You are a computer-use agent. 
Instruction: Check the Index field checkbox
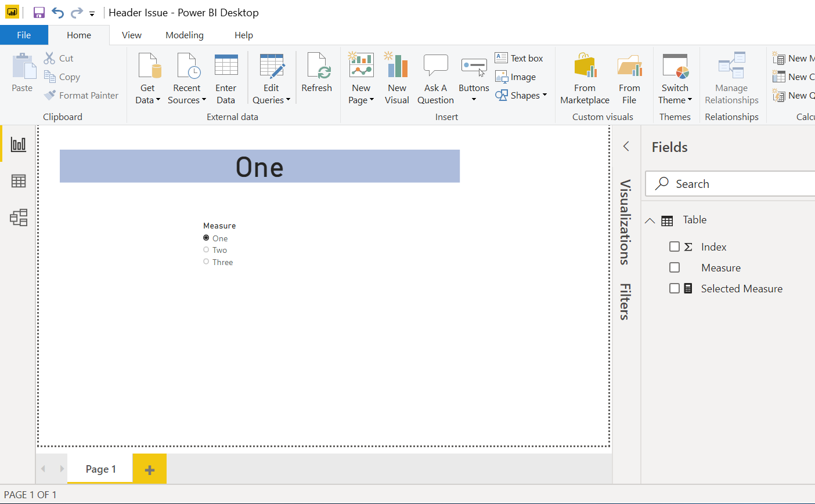coord(675,246)
